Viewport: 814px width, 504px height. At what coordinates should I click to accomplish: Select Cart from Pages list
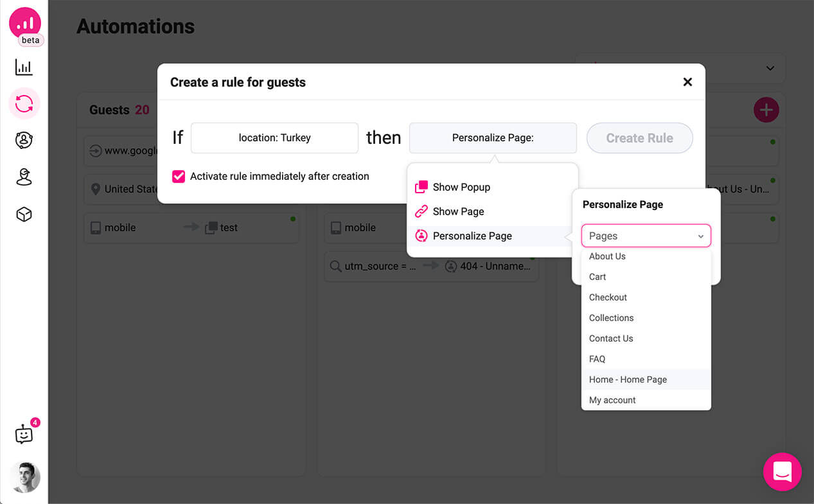coord(646,277)
